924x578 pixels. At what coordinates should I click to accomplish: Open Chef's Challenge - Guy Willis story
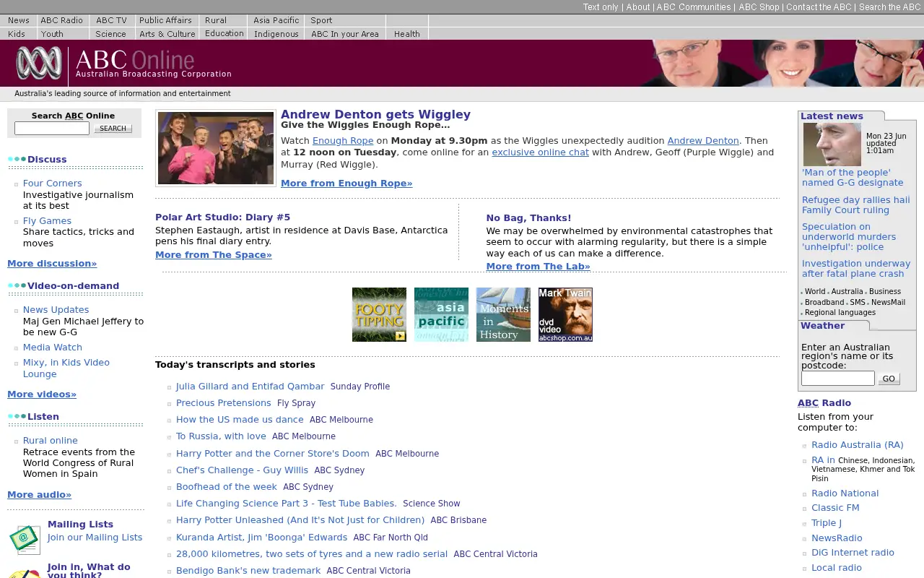[x=242, y=470]
